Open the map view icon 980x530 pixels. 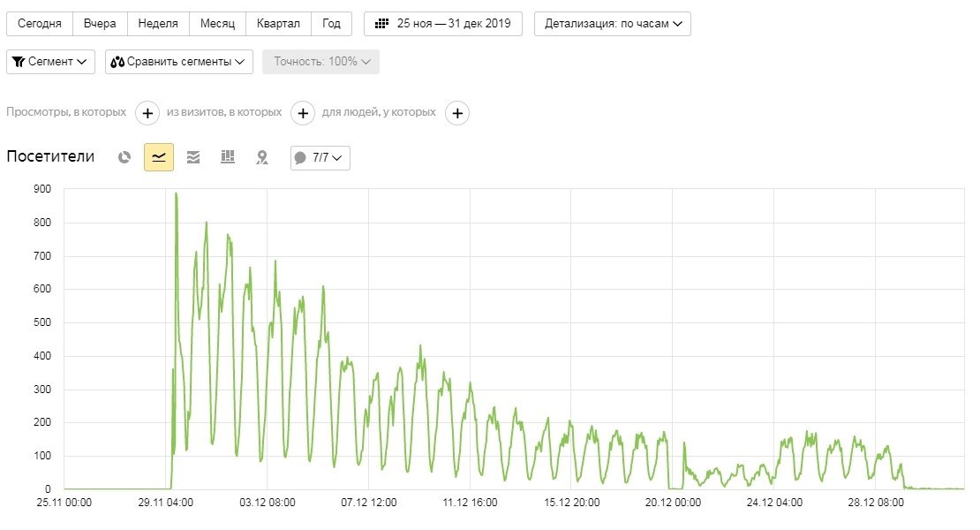tap(262, 157)
